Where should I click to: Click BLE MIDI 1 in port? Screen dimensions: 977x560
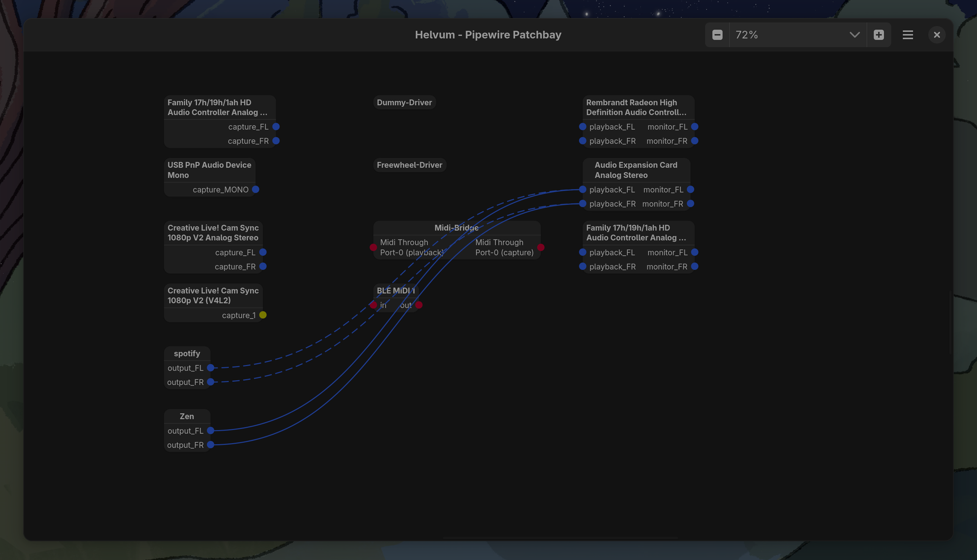coord(374,305)
